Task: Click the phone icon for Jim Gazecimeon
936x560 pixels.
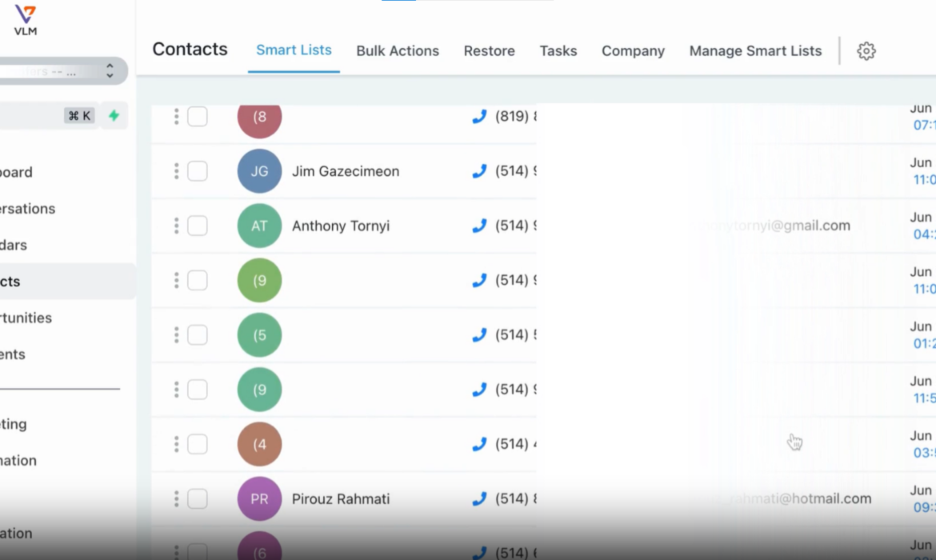Action: (479, 171)
